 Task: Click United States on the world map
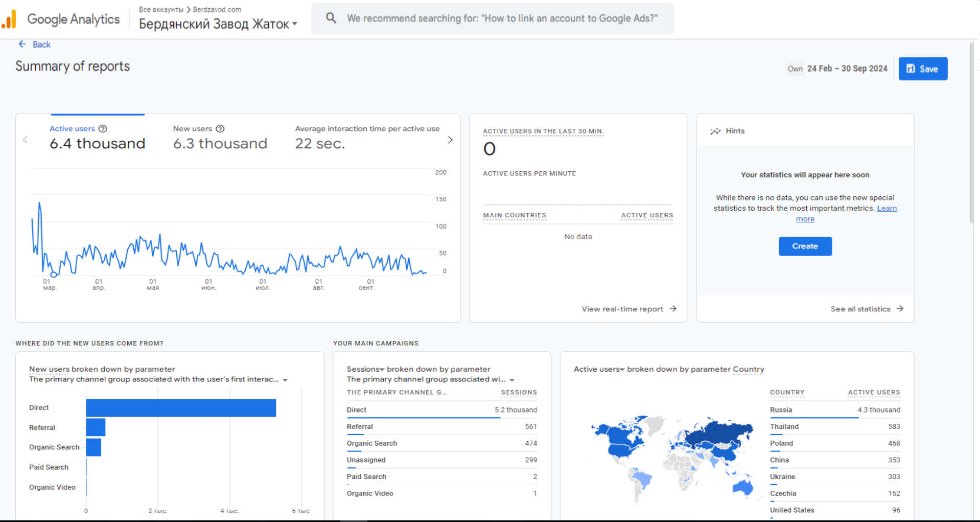(621, 451)
